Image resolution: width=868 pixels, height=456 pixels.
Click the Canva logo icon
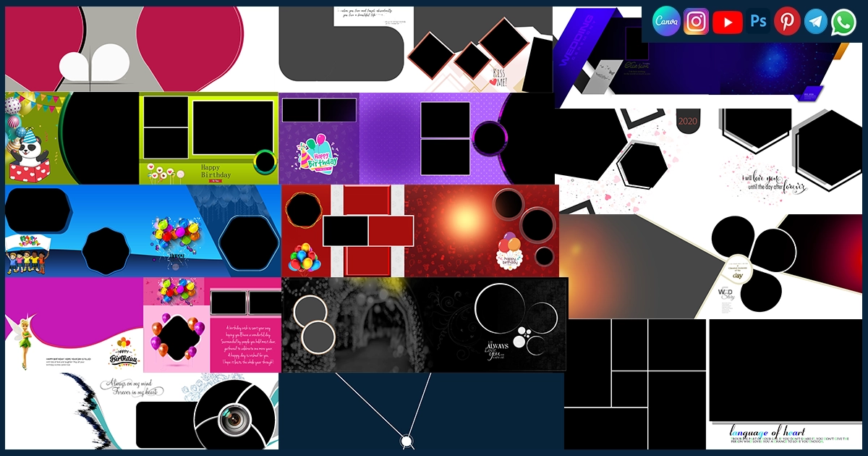tap(665, 22)
